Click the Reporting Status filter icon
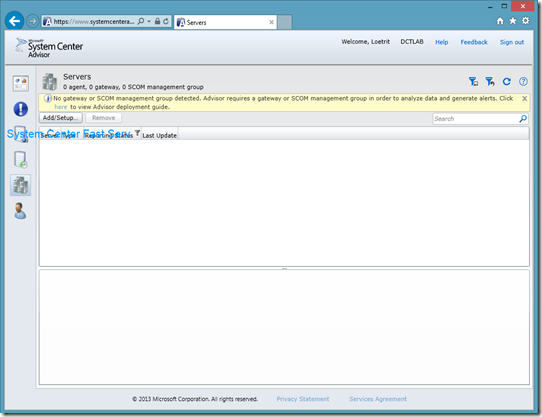This screenshot has width=542, height=417. 137,133
